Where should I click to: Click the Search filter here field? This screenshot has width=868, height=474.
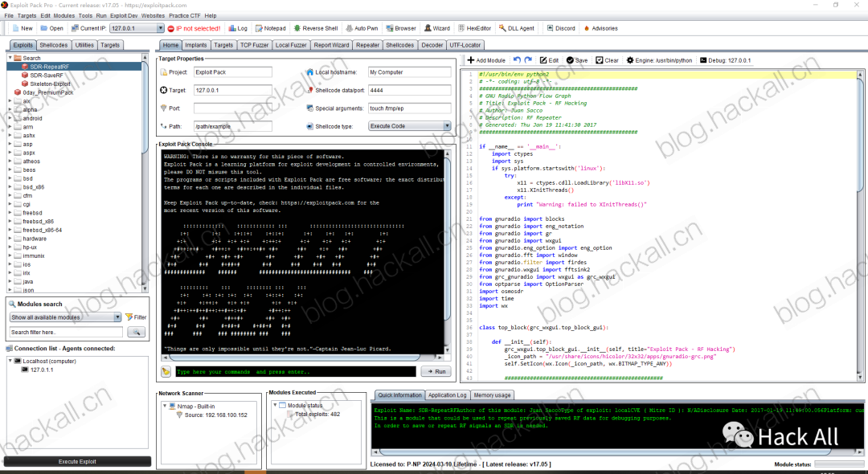coord(66,332)
